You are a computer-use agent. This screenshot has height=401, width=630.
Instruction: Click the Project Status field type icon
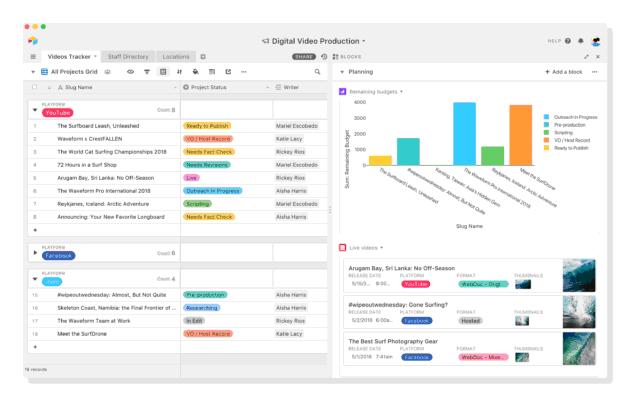pos(186,87)
